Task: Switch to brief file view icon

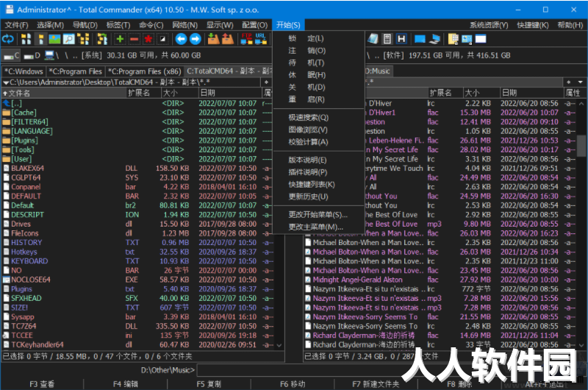Action: coord(26,39)
